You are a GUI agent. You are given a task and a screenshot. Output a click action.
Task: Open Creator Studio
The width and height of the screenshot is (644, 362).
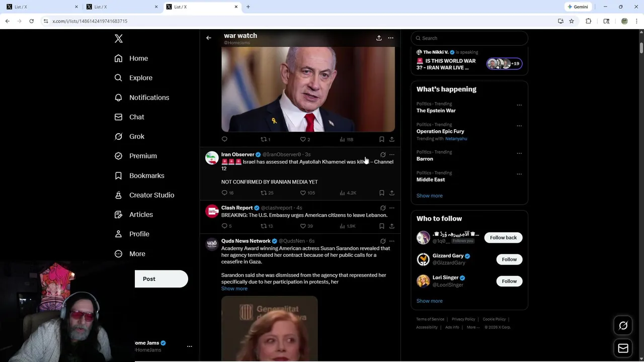(x=144, y=195)
